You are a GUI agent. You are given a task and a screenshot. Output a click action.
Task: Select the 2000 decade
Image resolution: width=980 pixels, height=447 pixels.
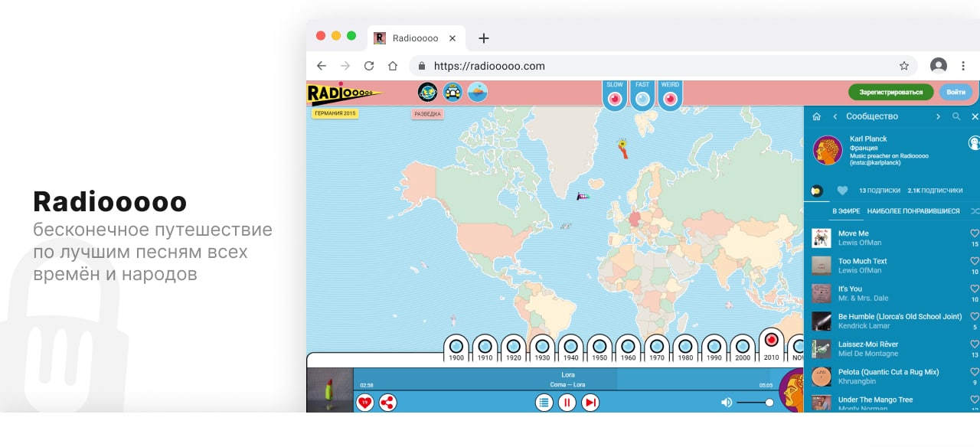click(743, 348)
